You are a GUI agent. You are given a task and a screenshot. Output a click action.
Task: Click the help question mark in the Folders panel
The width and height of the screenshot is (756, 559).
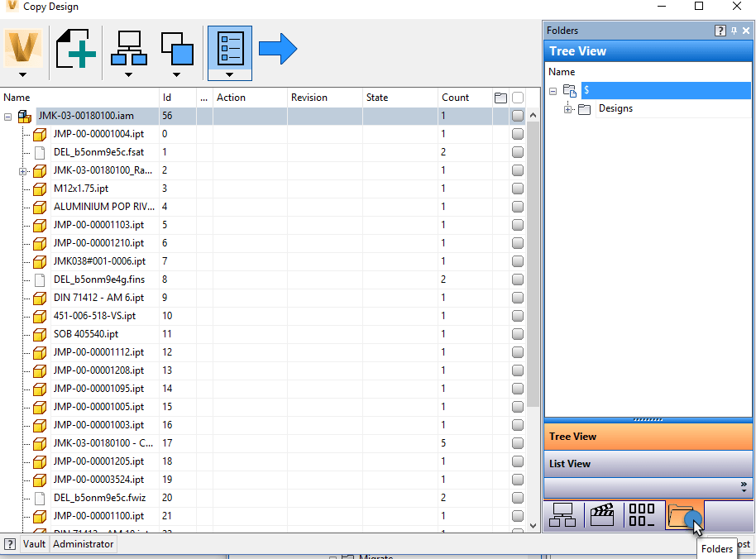(x=719, y=31)
